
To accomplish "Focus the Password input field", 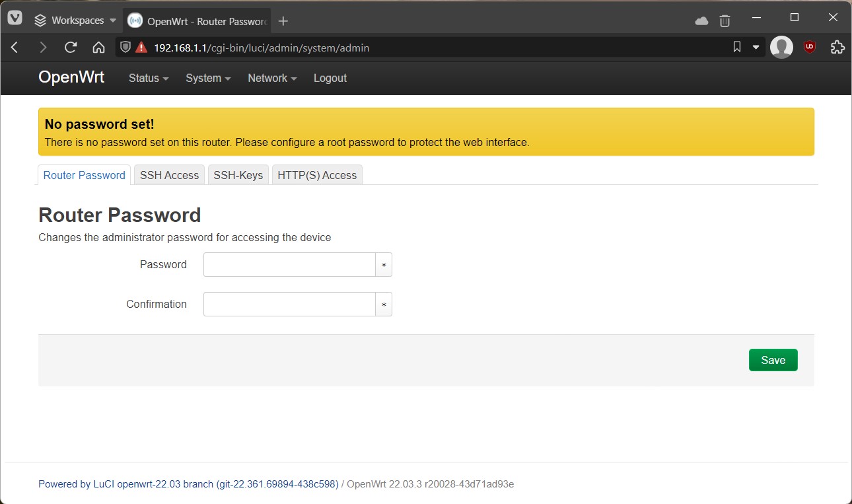I will pos(289,264).
